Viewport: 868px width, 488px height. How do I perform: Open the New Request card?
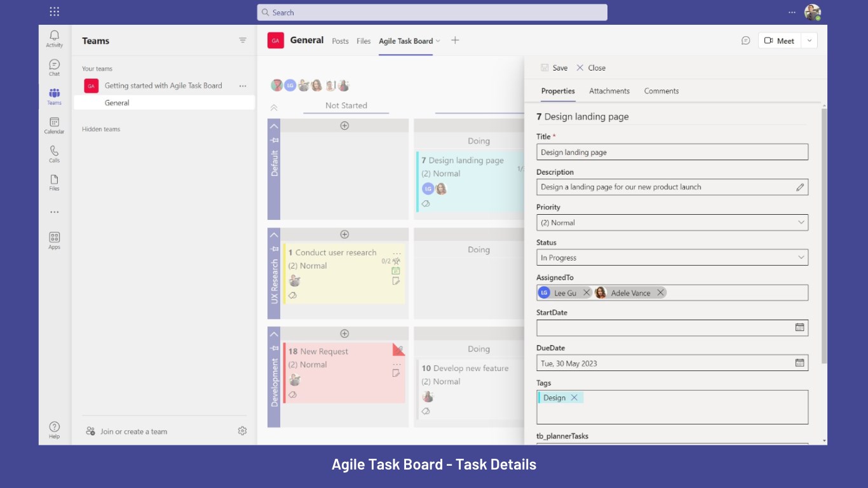click(x=344, y=373)
